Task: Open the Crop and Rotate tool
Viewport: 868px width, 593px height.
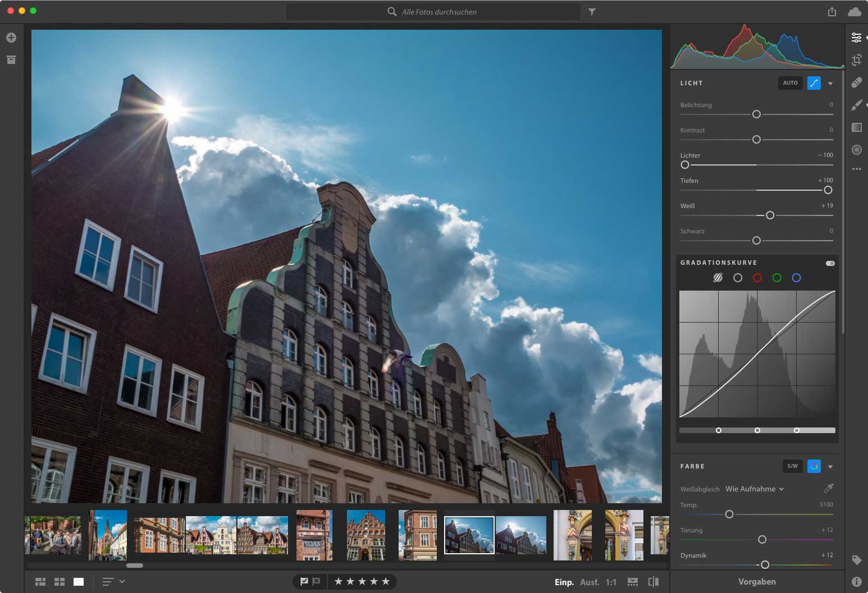Action: (856, 60)
